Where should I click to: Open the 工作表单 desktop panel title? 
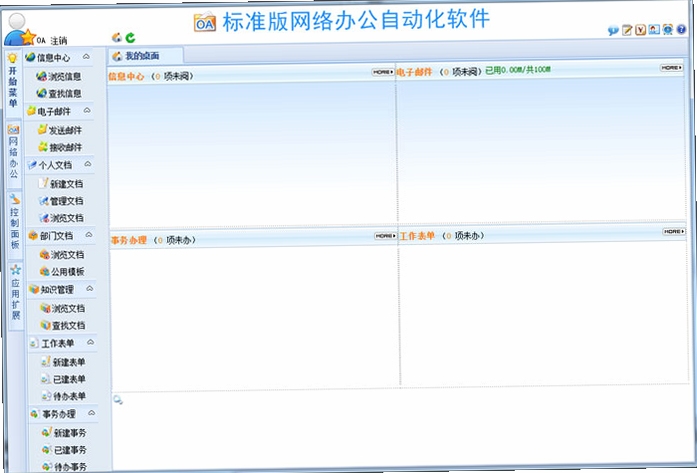[x=417, y=236]
